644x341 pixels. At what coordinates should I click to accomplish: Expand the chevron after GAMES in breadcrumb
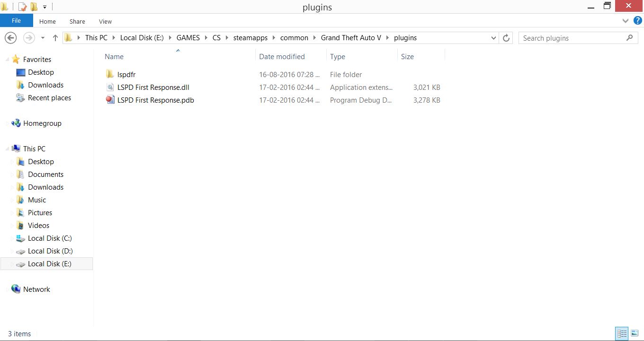(206, 38)
